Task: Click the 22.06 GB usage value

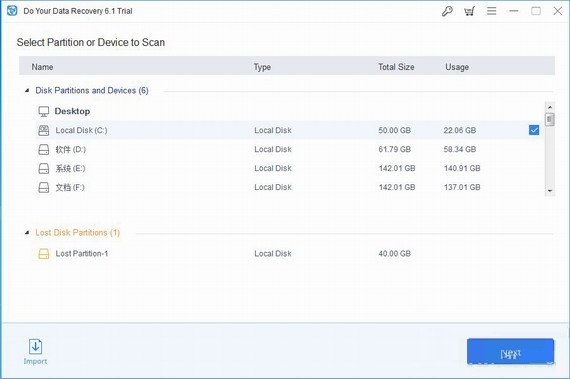Action: 459,130
